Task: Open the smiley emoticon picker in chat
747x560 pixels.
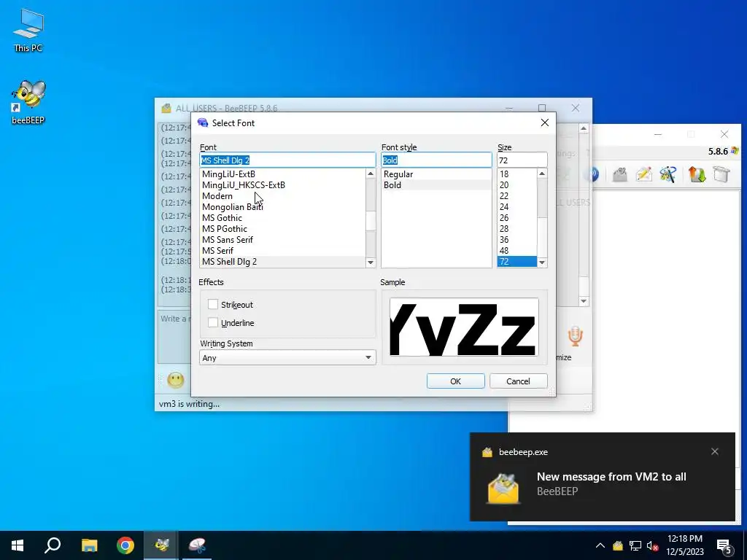Action: click(175, 380)
